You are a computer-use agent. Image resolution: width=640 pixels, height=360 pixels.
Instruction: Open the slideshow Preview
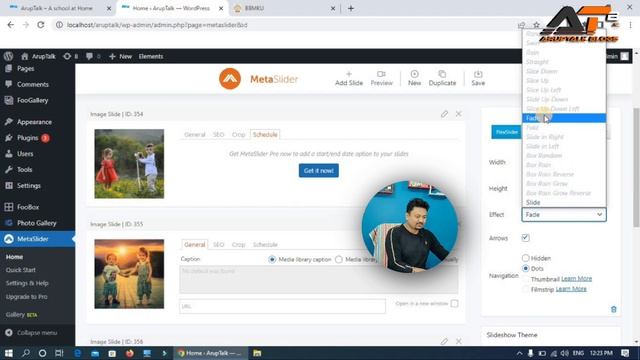pos(381,78)
